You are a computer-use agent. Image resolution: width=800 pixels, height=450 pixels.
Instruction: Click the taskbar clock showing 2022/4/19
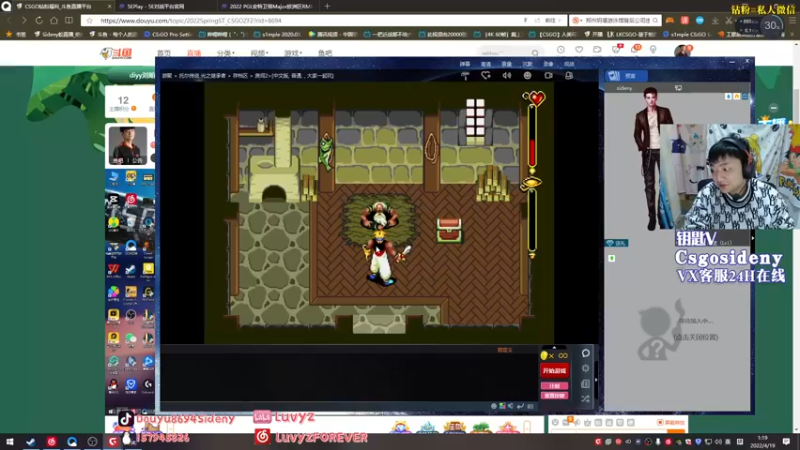tap(763, 441)
